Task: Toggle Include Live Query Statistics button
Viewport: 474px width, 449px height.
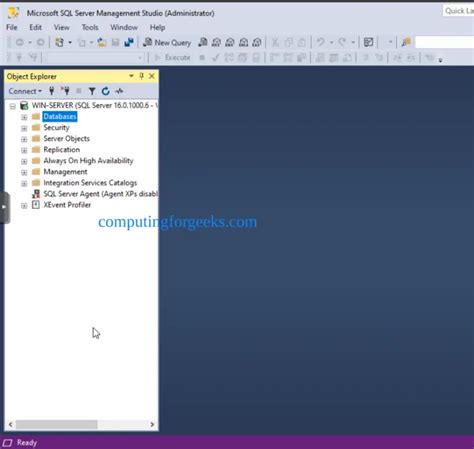Action: tap(288, 58)
